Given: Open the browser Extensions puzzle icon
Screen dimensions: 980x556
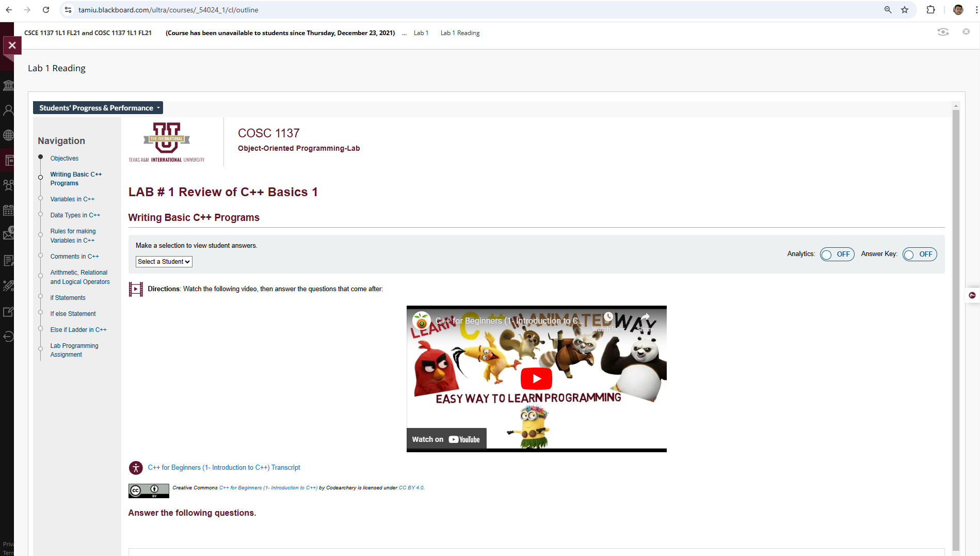Looking at the screenshot, I should tap(930, 10).
